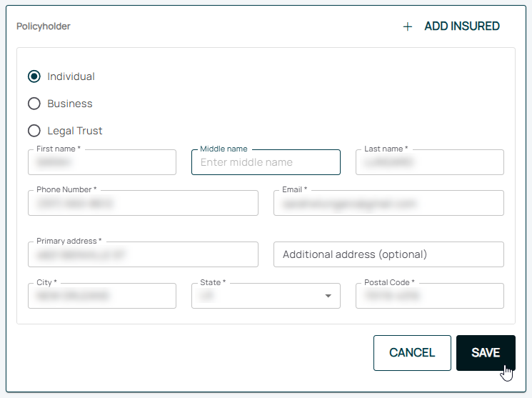Click the Postal Code field
Viewport: 532px width, 398px height.
429,295
